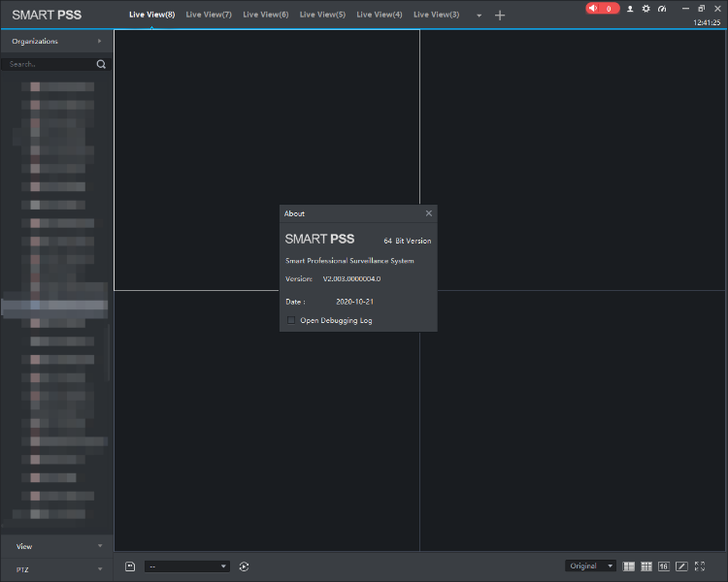The image size is (728, 582).
Task: Open the alarm count speaker indicator
Action: (x=602, y=9)
